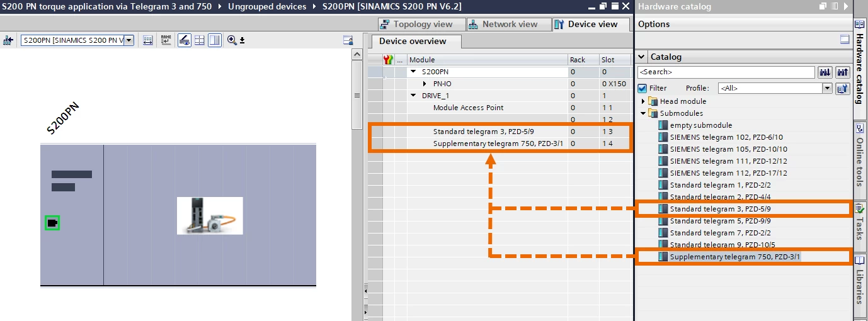The image size is (868, 321).
Task: Click the save window settings icon
Action: [x=347, y=40]
